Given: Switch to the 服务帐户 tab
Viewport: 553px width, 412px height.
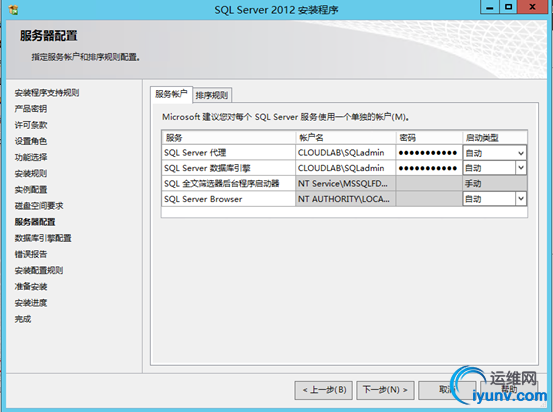Looking at the screenshot, I should pos(171,94).
